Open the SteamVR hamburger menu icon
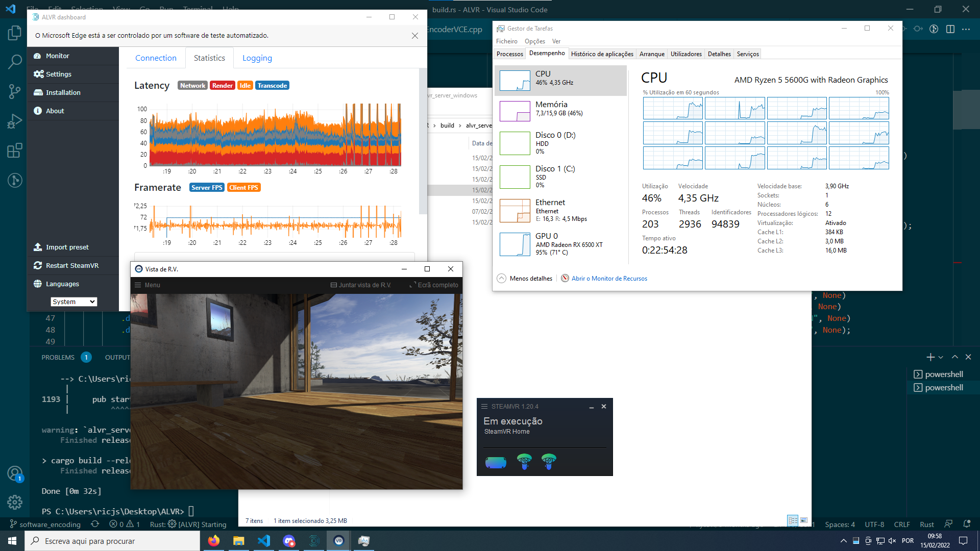980x551 pixels. point(484,407)
